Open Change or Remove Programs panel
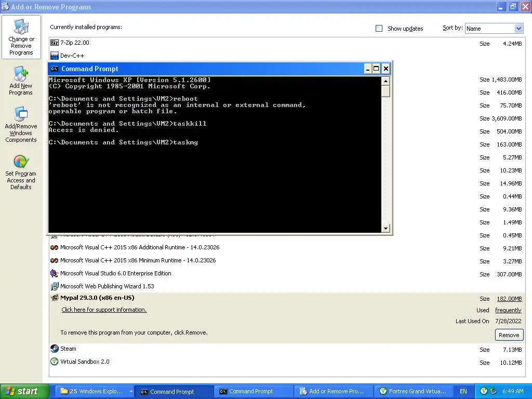Image resolution: width=532 pixels, height=399 pixels. coord(21,37)
